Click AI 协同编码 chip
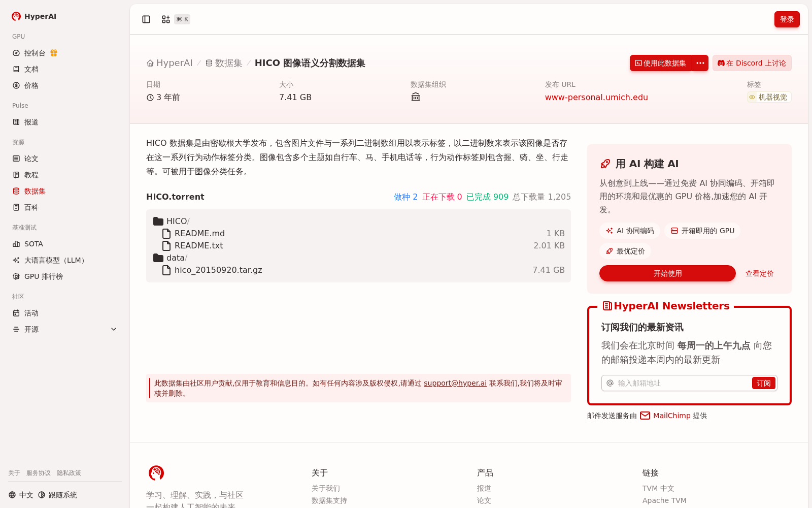 (630, 231)
